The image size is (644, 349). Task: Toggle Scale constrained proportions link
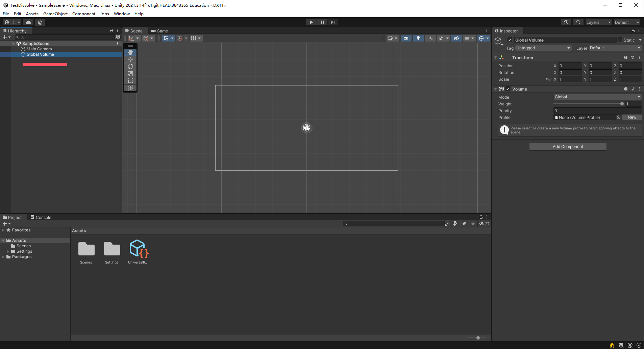click(x=548, y=79)
